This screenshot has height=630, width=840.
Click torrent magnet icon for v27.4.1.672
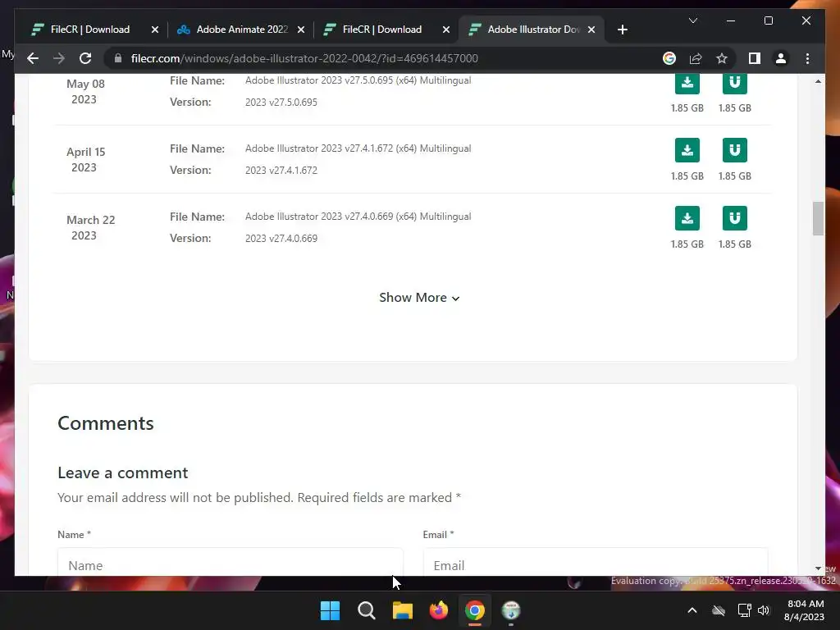(x=734, y=150)
